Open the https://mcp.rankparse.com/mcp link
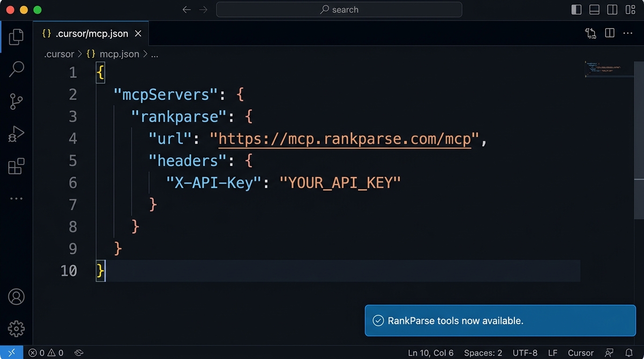 click(344, 139)
